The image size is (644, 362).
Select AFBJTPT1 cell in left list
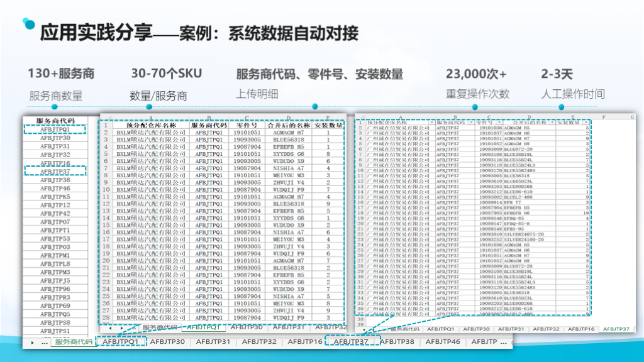coord(55,230)
